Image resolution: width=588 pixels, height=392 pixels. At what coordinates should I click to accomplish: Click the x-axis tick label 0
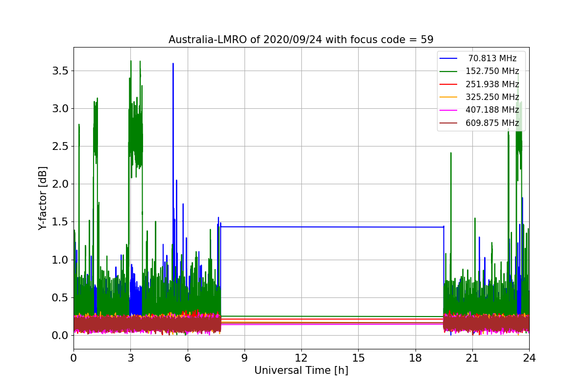pyautogui.click(x=73, y=358)
